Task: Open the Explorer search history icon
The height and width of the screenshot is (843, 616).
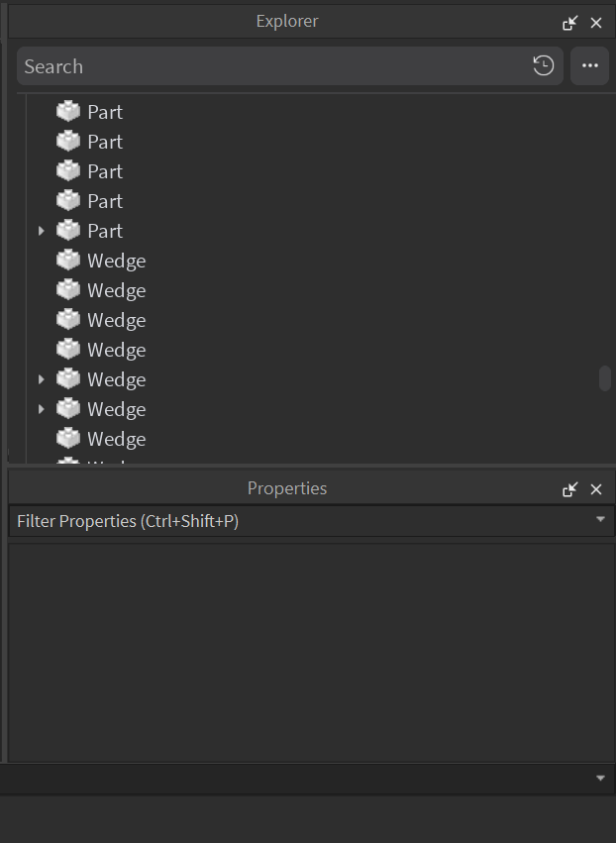Action: pyautogui.click(x=543, y=66)
